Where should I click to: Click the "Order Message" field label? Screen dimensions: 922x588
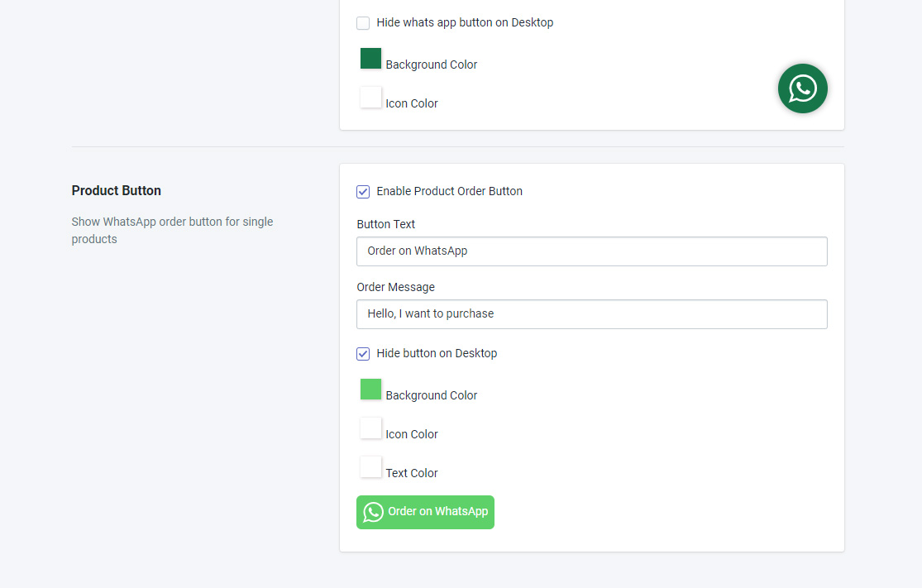(395, 287)
